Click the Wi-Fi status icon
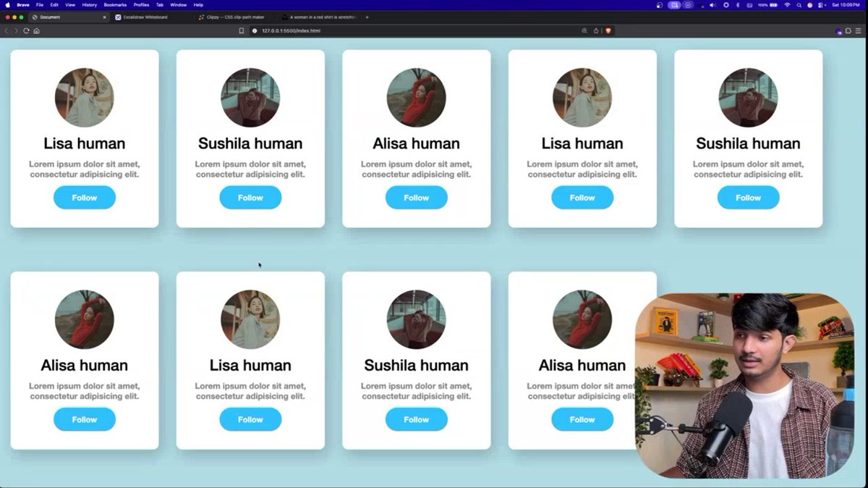This screenshot has width=868, height=488. tap(787, 4)
